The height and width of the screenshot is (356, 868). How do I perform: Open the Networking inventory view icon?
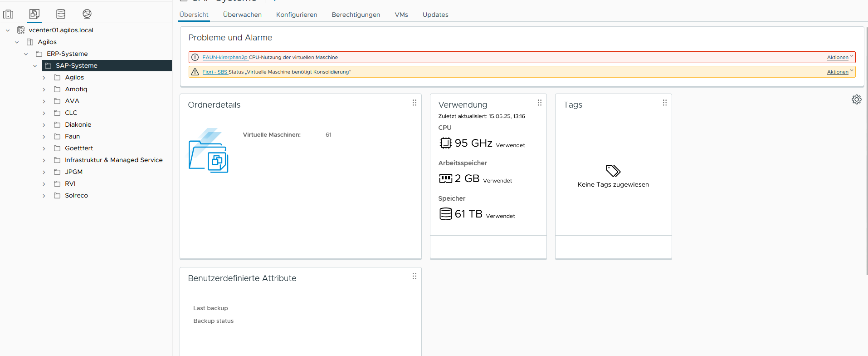coord(87,14)
